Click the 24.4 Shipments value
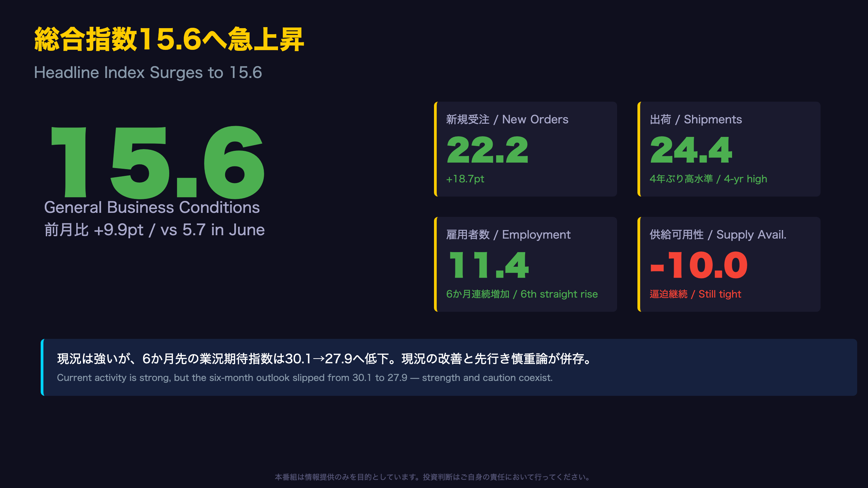The width and height of the screenshot is (868, 488). (691, 150)
